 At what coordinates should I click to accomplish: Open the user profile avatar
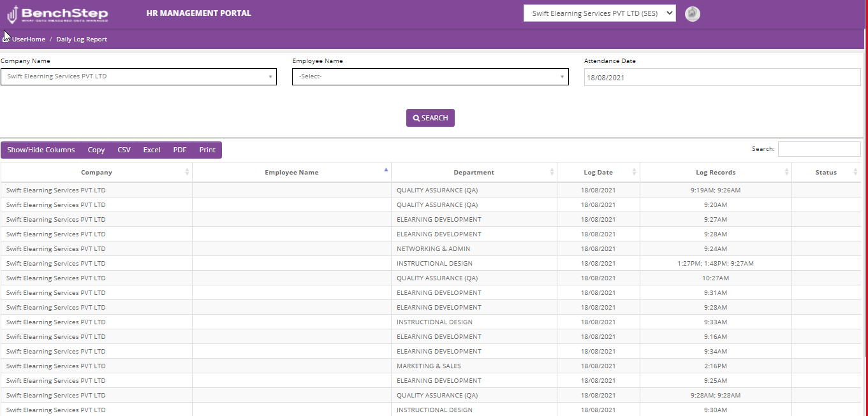click(x=693, y=13)
